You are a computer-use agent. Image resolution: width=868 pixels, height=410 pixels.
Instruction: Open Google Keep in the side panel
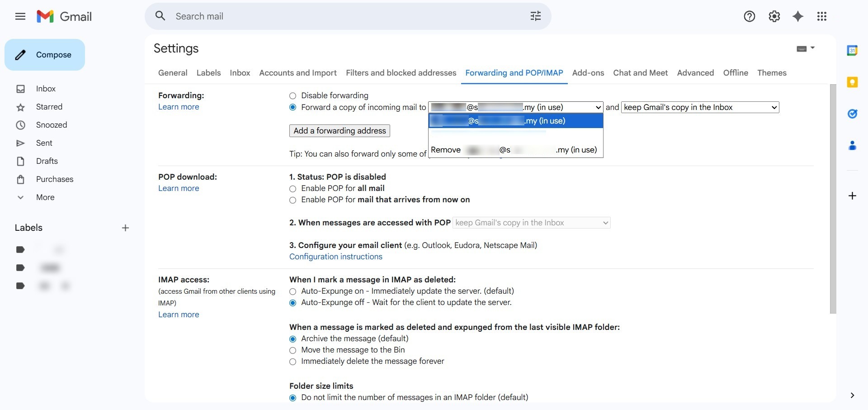(853, 82)
